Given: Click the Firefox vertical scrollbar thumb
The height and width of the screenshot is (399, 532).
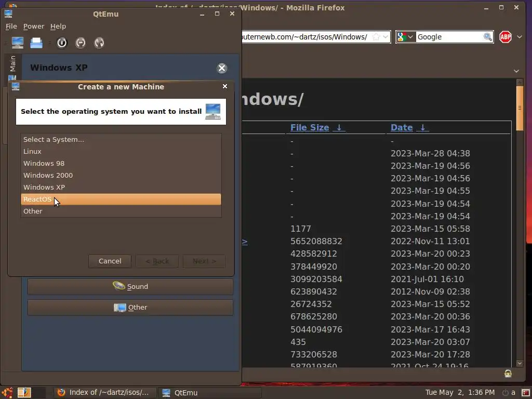Looking at the screenshot, I should pyautogui.click(x=520, y=108).
